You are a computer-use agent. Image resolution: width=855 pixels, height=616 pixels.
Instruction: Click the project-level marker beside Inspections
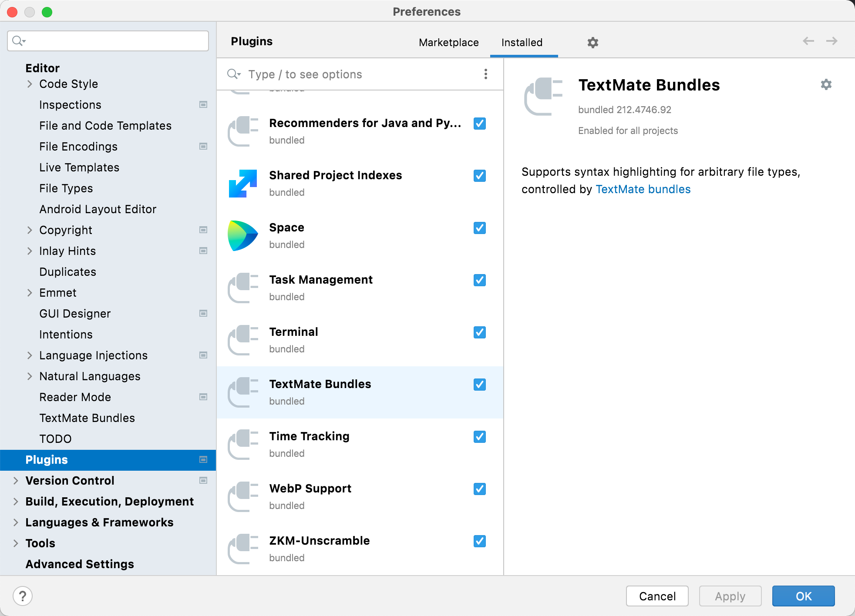203,104
